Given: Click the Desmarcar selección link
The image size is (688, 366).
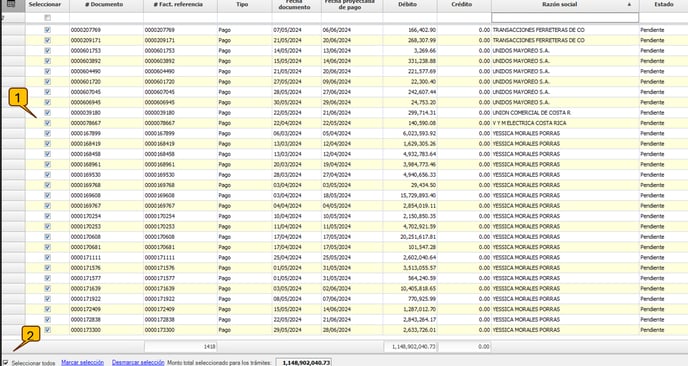Looking at the screenshot, I should coord(138,362).
